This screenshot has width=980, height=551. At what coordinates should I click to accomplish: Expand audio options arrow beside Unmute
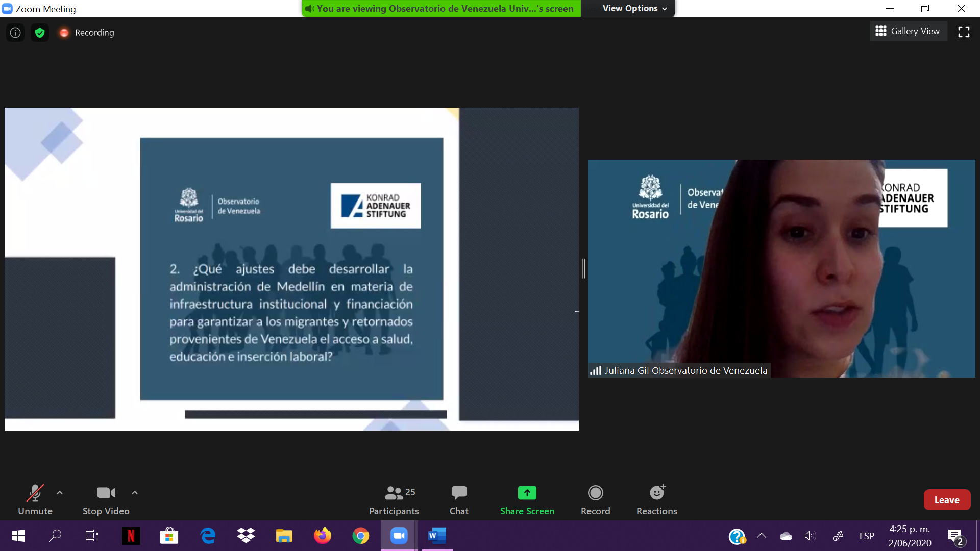click(x=60, y=493)
